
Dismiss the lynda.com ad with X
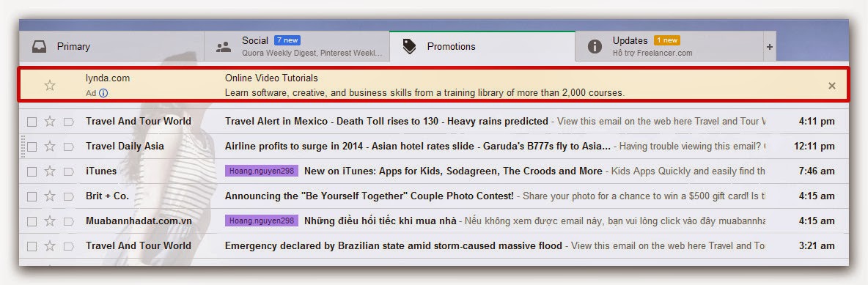tap(831, 85)
